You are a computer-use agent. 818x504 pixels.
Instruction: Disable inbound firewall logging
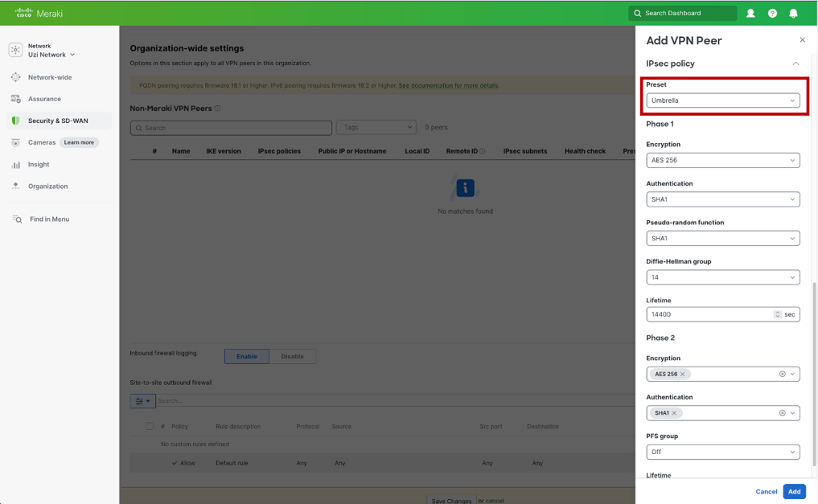tap(292, 357)
